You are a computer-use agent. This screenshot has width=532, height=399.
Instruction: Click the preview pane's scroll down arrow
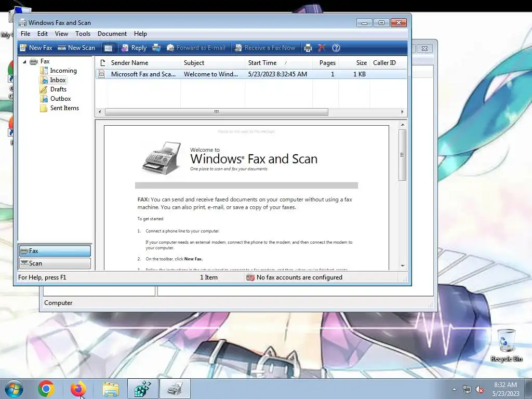[403, 265]
